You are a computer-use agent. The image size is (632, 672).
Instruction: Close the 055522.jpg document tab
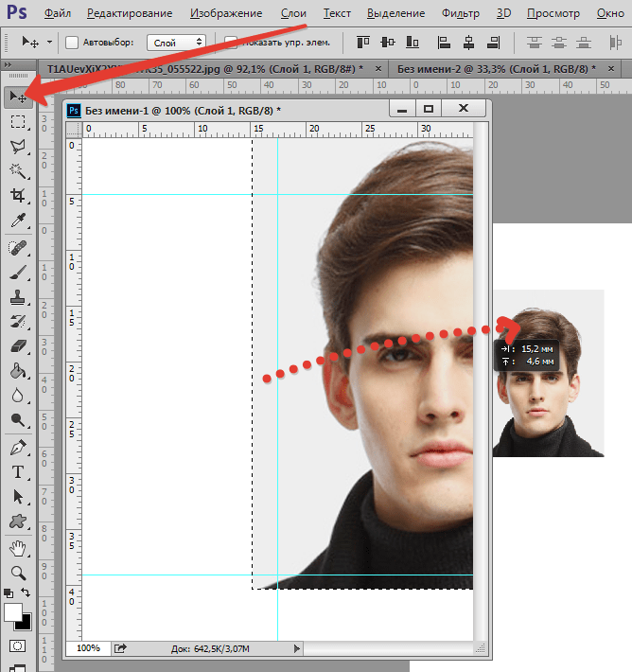coord(378,68)
